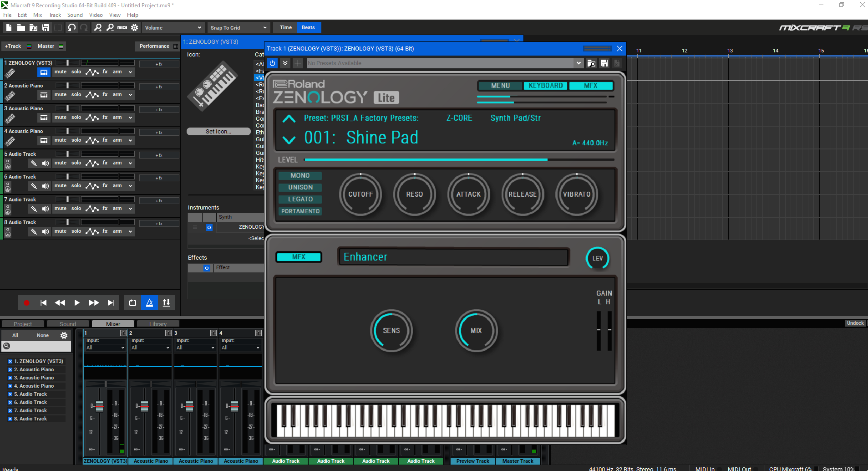
Task: Undo the last action
Action: click(71, 28)
